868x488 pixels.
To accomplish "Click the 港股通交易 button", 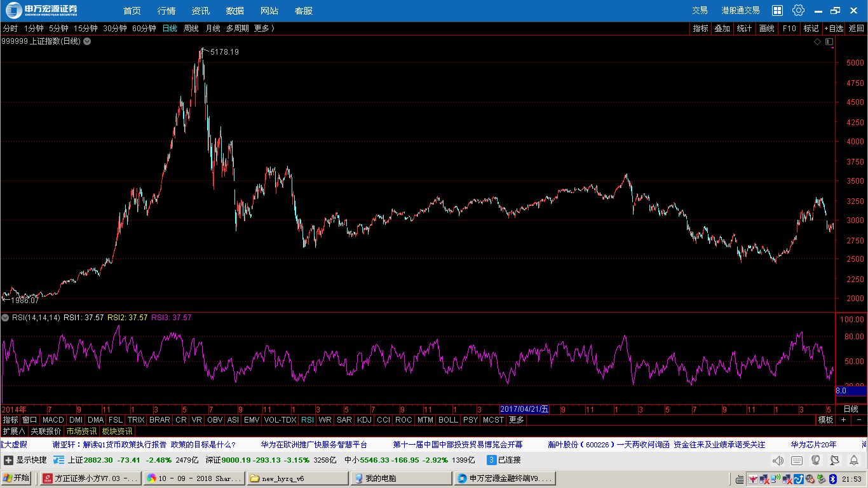I will pyautogui.click(x=740, y=11).
